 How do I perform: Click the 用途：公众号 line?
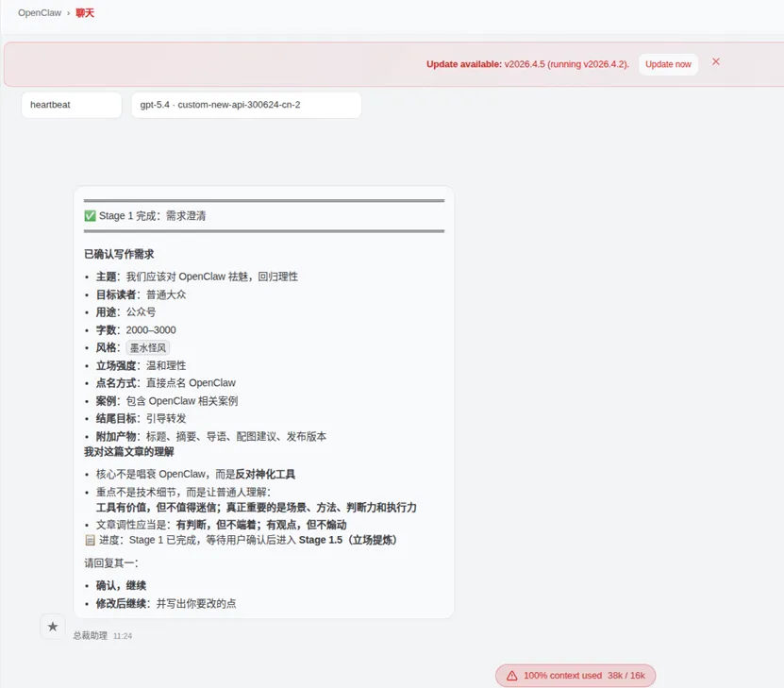126,312
